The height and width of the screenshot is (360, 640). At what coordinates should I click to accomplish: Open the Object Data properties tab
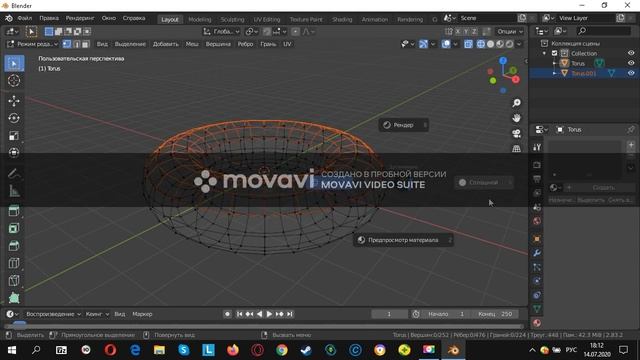click(537, 309)
